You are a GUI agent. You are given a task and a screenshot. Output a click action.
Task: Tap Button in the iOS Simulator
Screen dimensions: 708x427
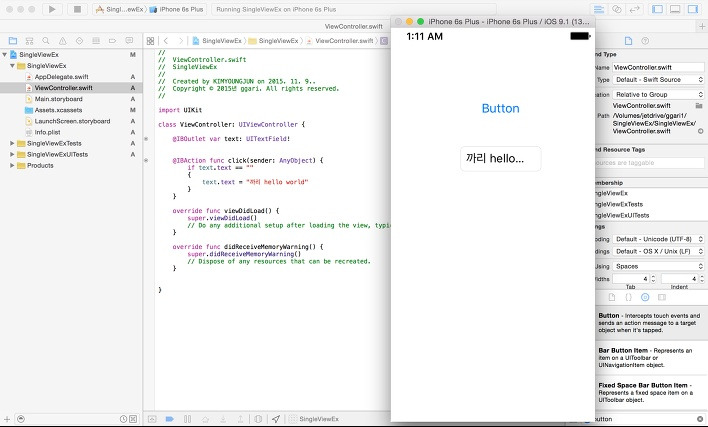pos(500,108)
